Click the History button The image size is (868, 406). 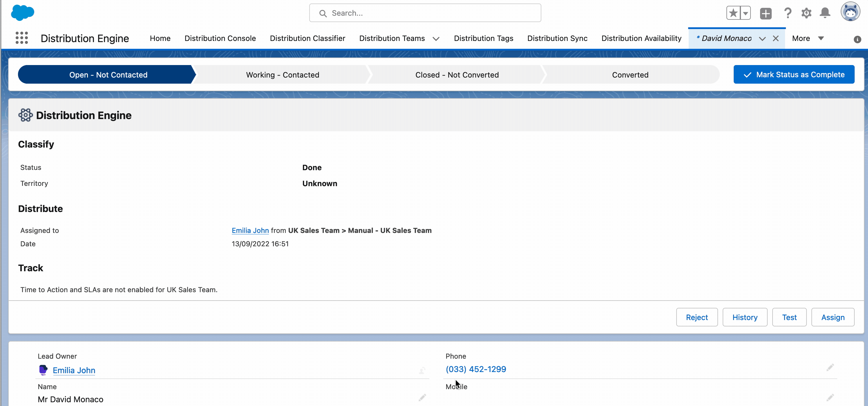click(745, 317)
